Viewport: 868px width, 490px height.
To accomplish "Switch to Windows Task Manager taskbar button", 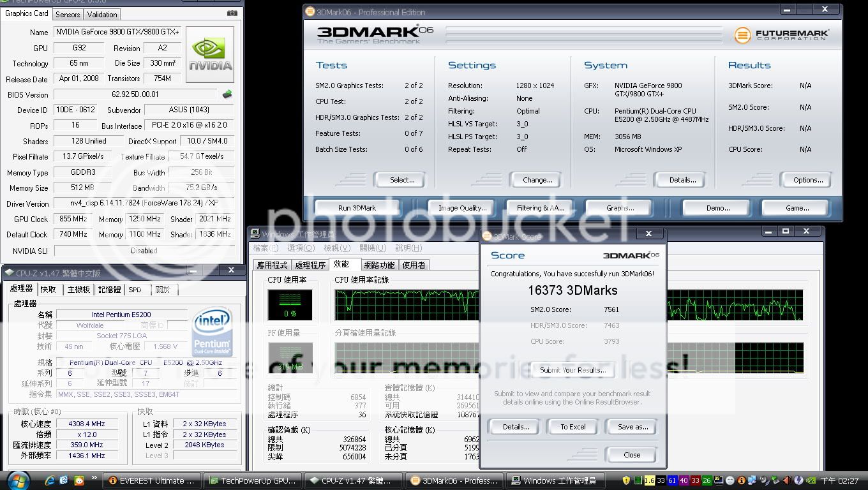I will (555, 480).
